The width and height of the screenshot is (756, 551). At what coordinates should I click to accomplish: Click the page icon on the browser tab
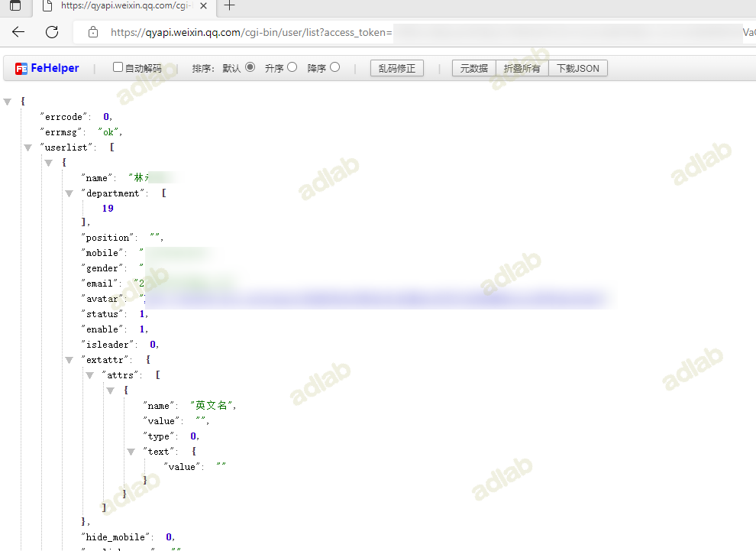point(47,5)
